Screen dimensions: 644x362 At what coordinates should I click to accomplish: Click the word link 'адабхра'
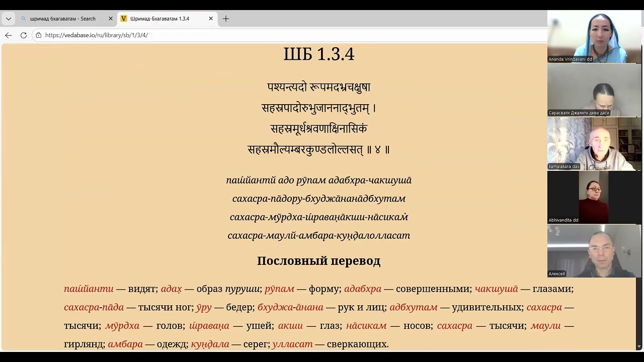tap(363, 289)
